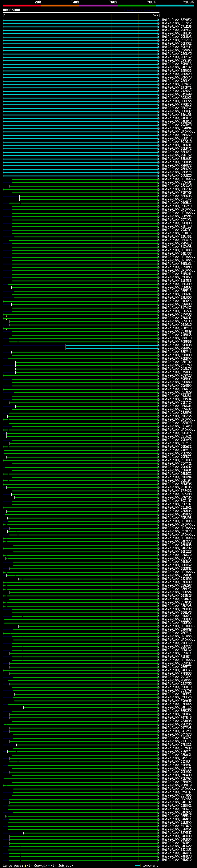The image size is (197, 868).
Task: Click the orange ~40% identity legend segment
Action: 60,6
